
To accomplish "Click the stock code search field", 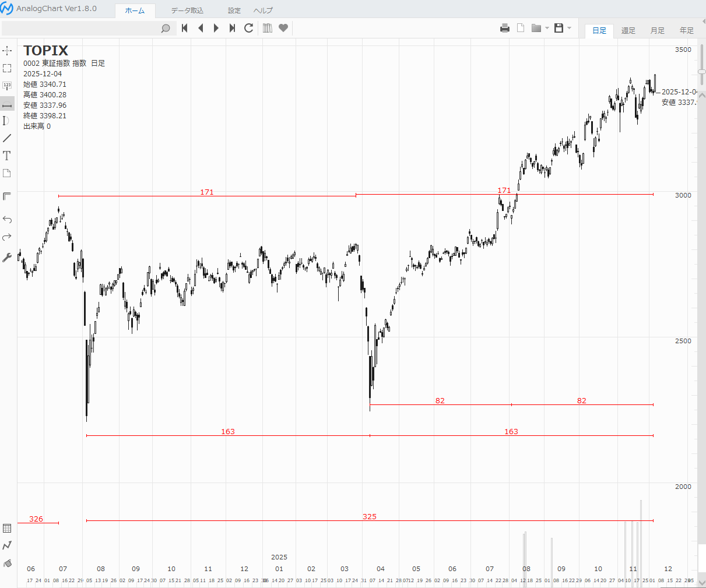I will coord(82,28).
